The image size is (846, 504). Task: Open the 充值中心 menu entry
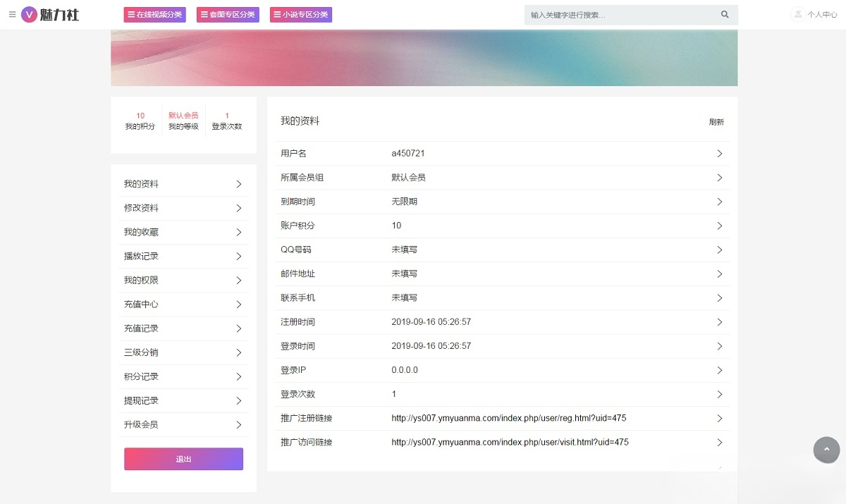pyautogui.click(x=140, y=304)
